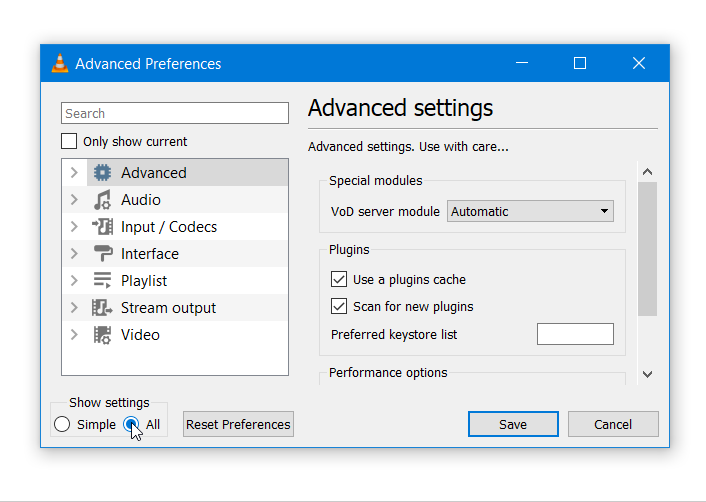Click the scroll down arrow

coord(647,374)
